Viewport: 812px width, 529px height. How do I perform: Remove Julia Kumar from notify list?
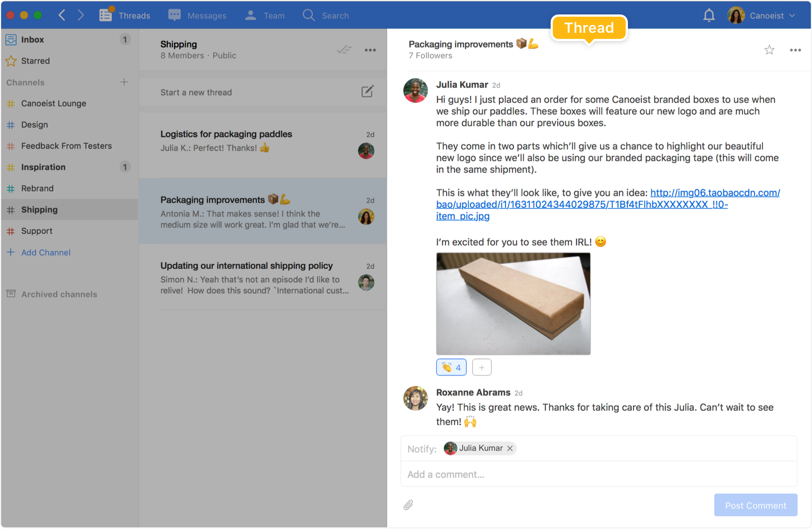(x=509, y=448)
